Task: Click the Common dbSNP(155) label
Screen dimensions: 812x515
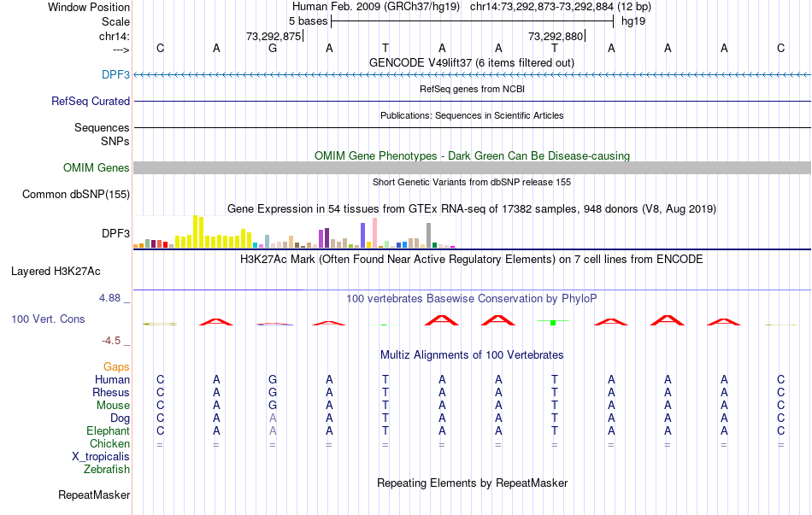Action: [x=76, y=194]
